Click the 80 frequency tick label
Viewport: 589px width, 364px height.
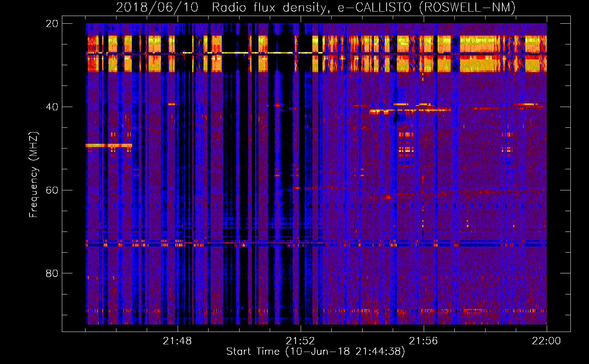52,273
